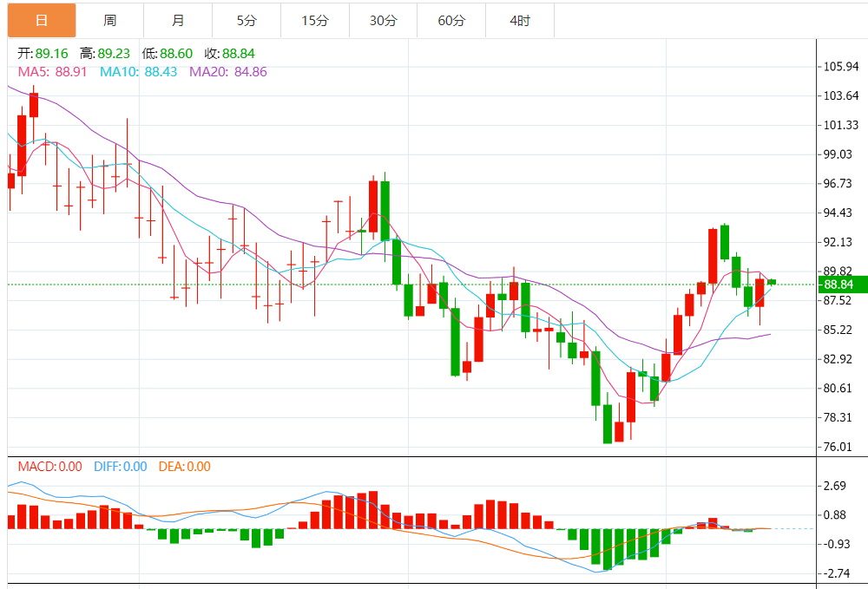The height and width of the screenshot is (589, 868).
Task: Click the 开:89.16 open price value
Action: (x=43, y=54)
